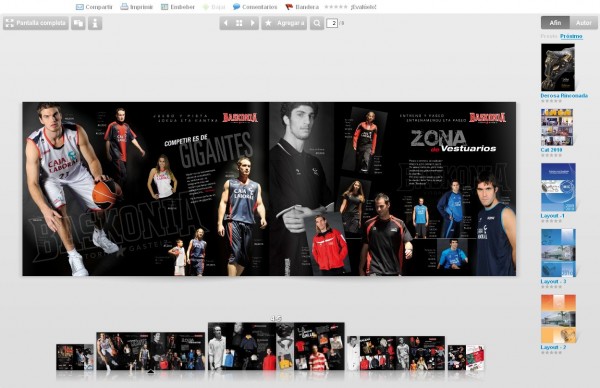The width and height of the screenshot is (600, 388).
Task: Open the thumbnail grid view icon
Action: pos(239,23)
